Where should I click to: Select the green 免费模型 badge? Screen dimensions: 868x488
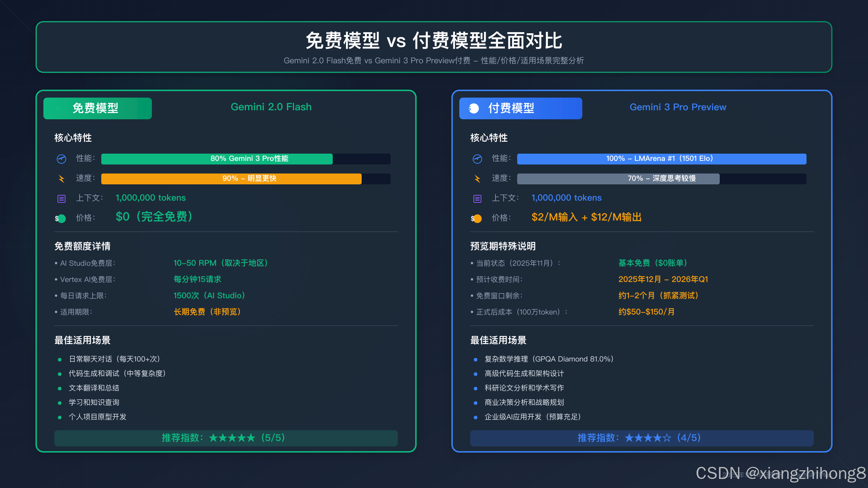98,108
